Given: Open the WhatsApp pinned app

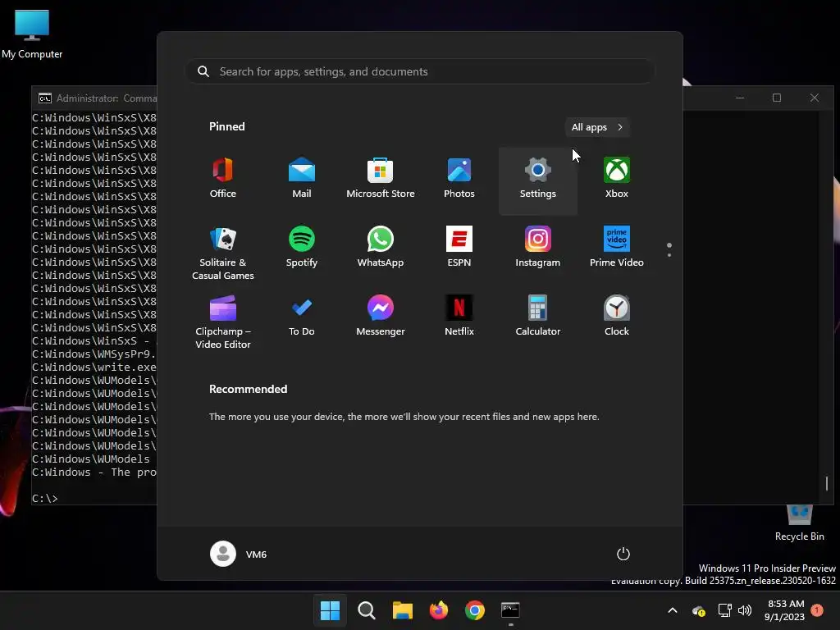Looking at the screenshot, I should coord(381,248).
